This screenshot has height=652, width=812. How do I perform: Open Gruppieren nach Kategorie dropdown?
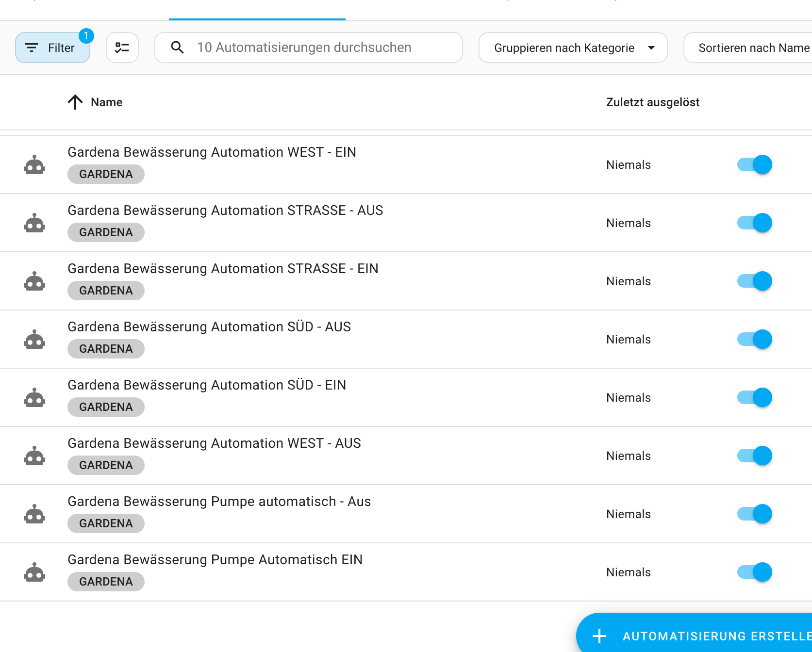pyautogui.click(x=573, y=48)
